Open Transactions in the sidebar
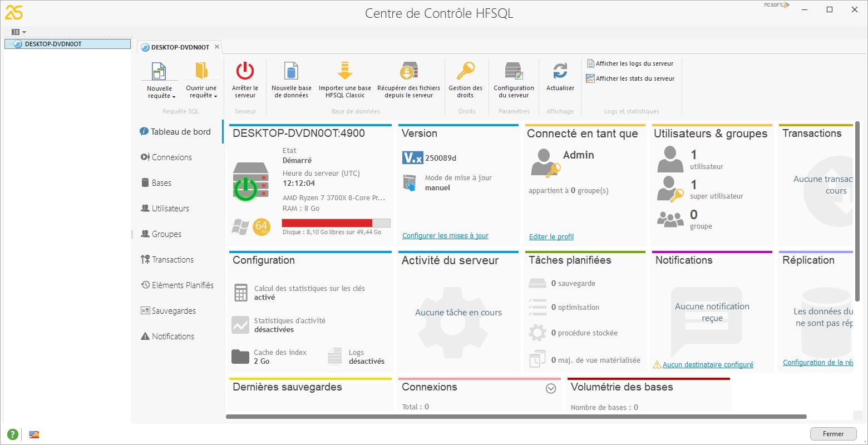868x445 pixels. point(167,260)
